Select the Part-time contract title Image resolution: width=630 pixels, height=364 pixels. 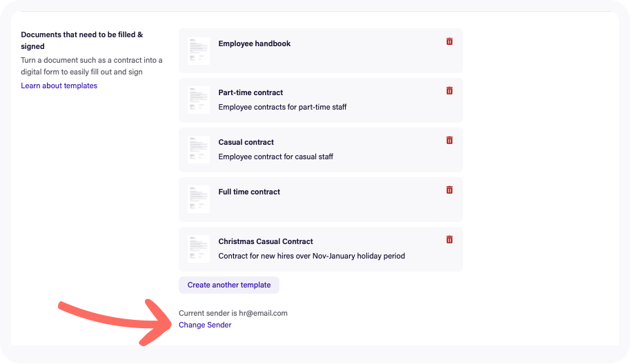coord(250,92)
